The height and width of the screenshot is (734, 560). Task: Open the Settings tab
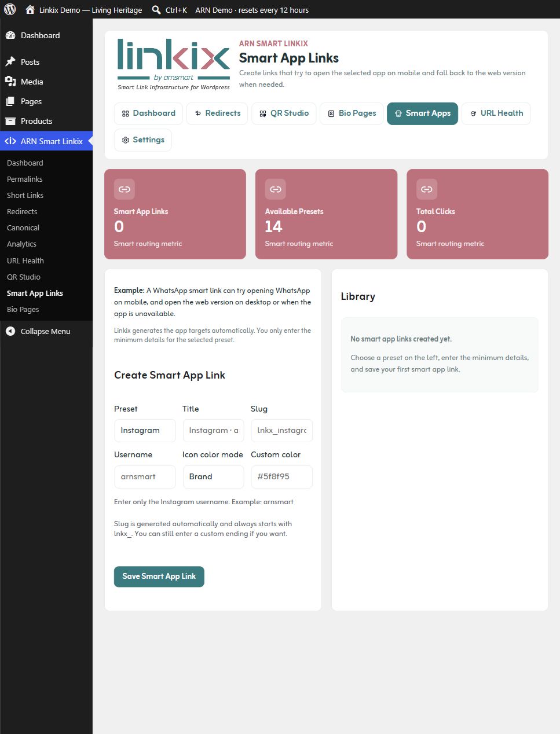point(143,140)
